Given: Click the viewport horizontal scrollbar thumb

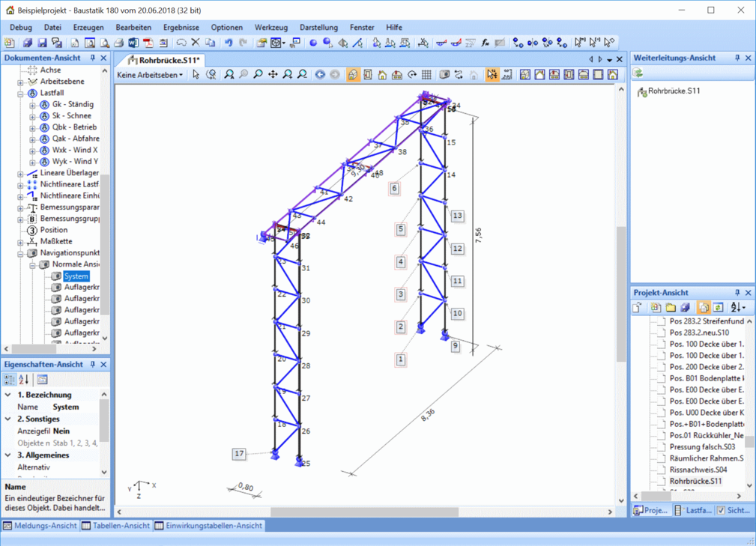Looking at the screenshot, I should pos(364,512).
